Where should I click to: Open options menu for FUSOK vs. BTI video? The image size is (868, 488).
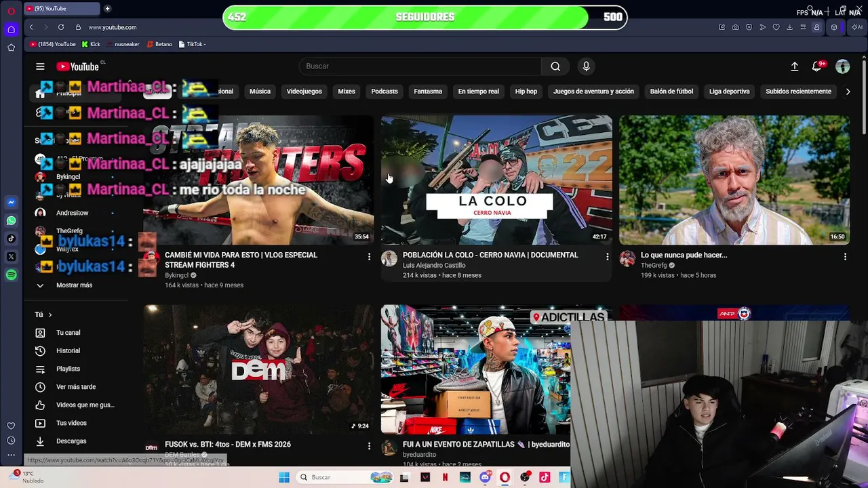[369, 446]
